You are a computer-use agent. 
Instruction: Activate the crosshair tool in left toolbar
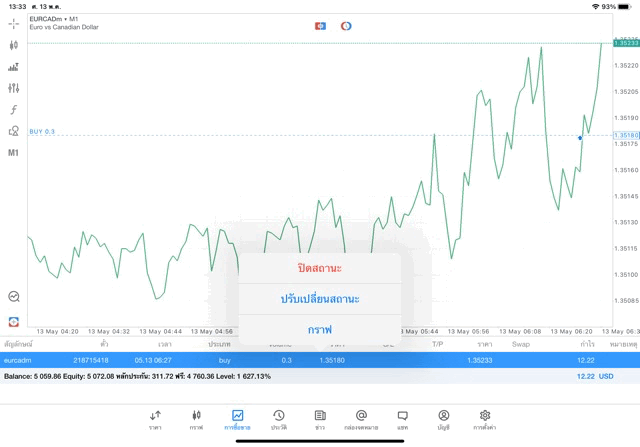click(13, 23)
